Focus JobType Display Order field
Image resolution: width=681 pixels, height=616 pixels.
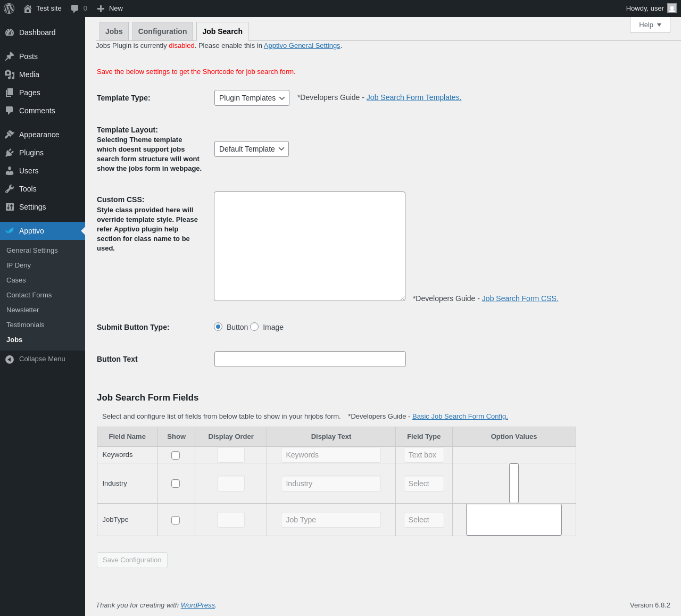click(x=231, y=520)
